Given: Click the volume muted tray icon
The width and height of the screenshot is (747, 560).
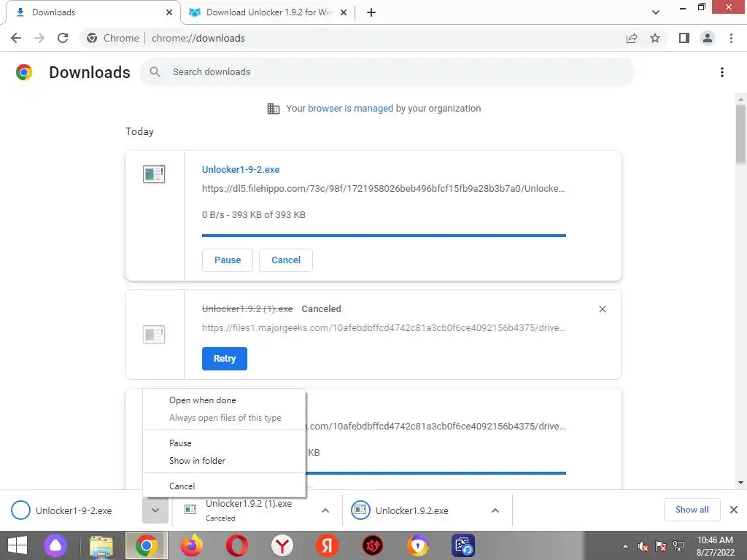Looking at the screenshot, I should (643, 546).
